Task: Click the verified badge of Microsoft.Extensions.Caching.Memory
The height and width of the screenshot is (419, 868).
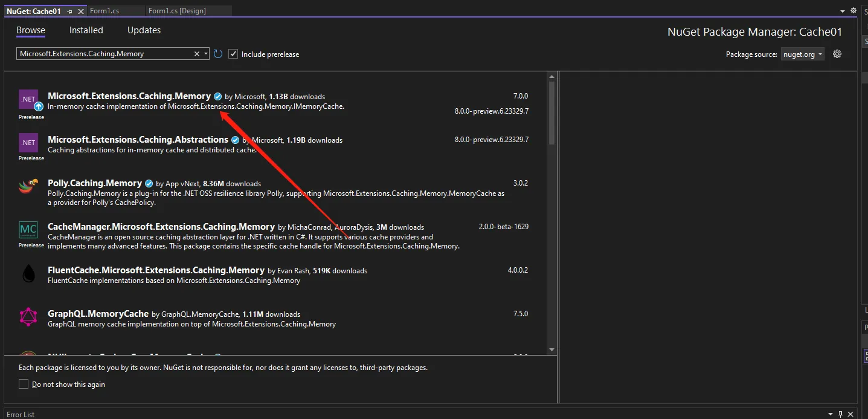Action: click(218, 96)
